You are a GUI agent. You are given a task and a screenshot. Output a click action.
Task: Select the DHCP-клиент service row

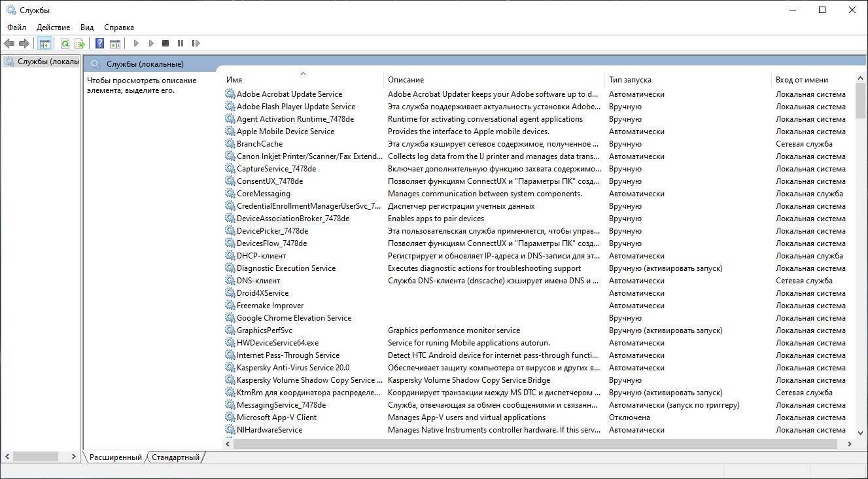click(261, 256)
